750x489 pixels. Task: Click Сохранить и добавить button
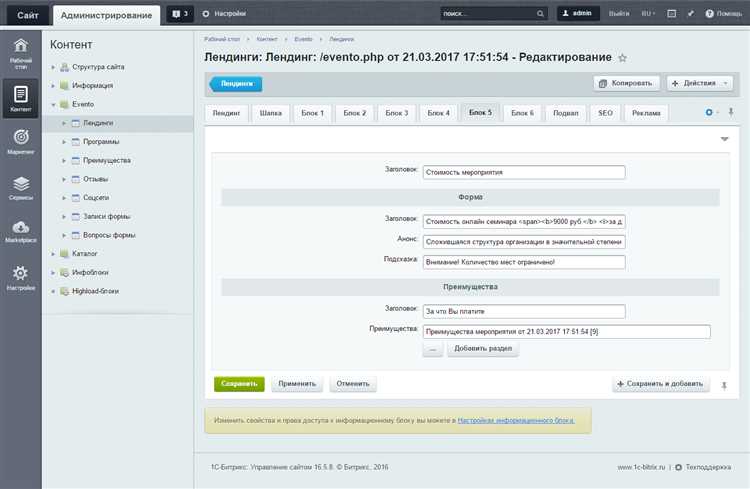[661, 384]
